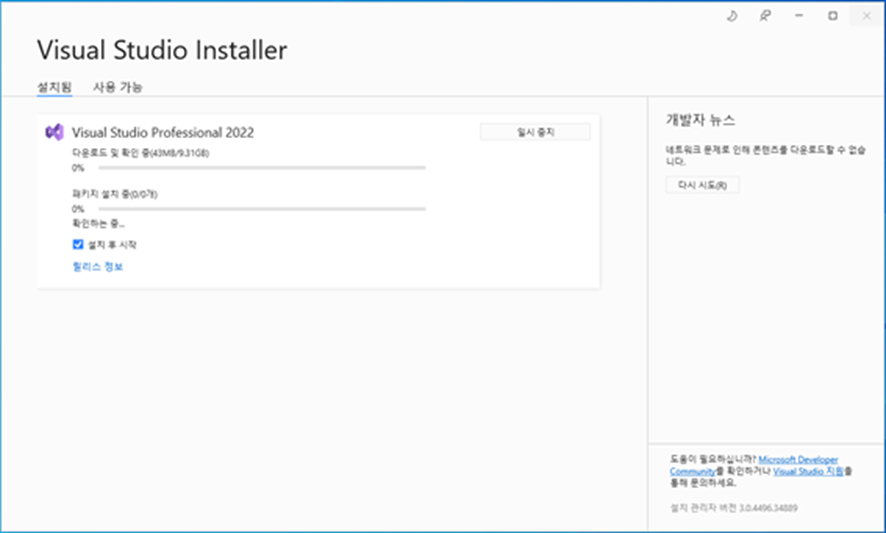Click the 다시 시도(R) retry button
The width and height of the screenshot is (886, 533).
point(702,185)
